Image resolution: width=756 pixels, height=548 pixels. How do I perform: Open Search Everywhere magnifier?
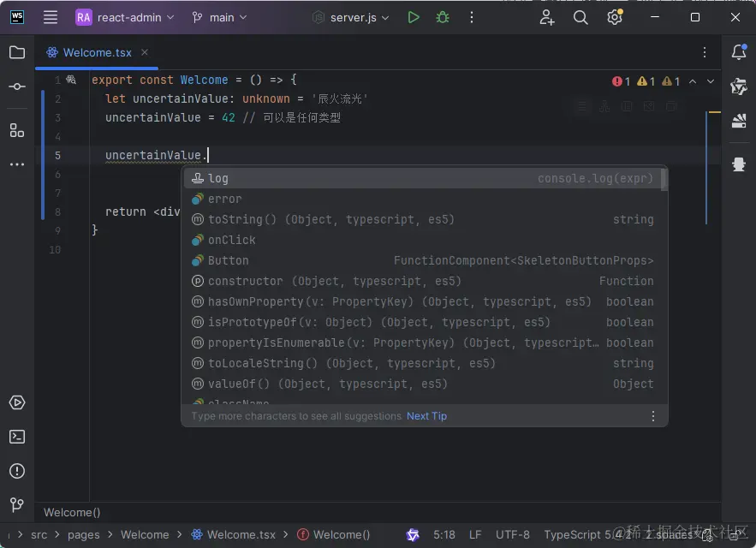pos(580,17)
